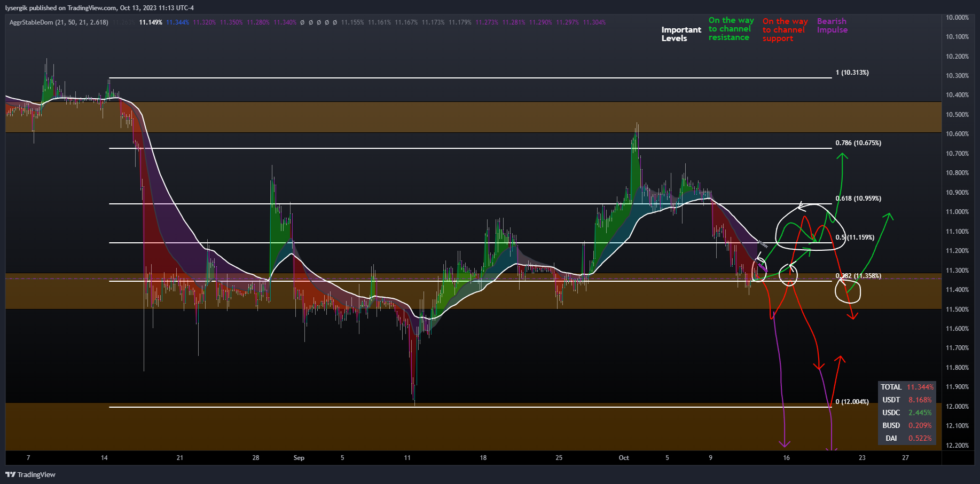Select the indicator value 11.350%
The height and width of the screenshot is (484, 980).
point(231,22)
